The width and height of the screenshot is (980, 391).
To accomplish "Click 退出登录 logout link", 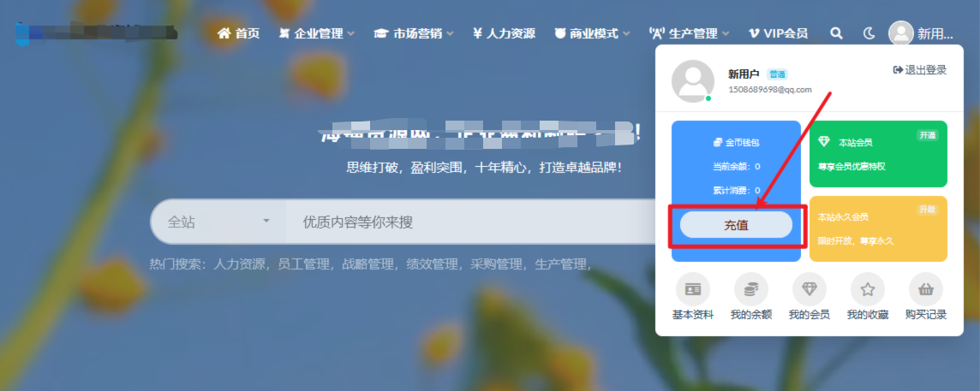I will tap(920, 70).
